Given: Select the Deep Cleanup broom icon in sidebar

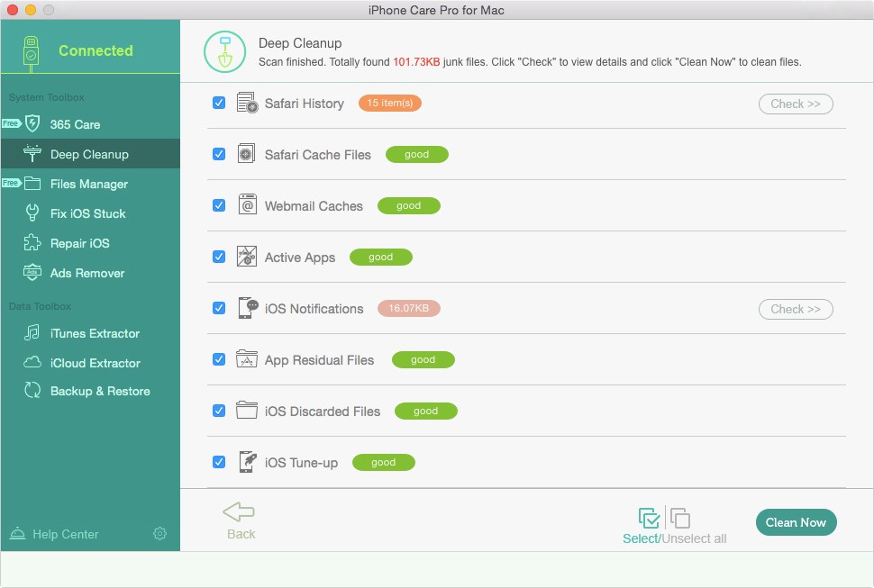Looking at the screenshot, I should 32,154.
